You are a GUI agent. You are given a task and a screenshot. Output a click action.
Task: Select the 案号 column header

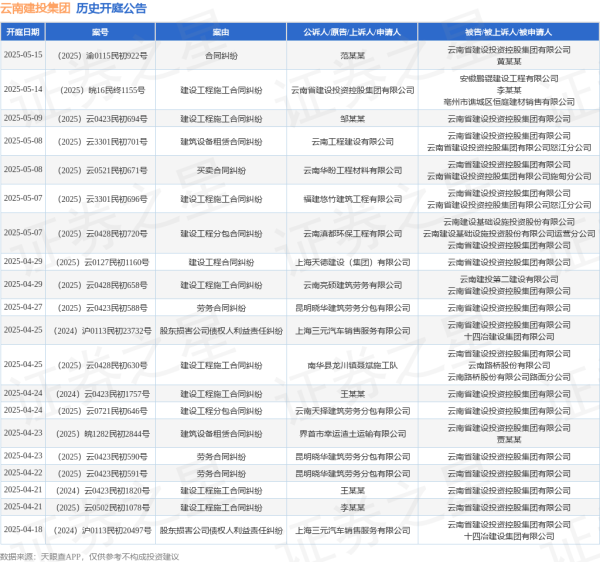[100, 32]
